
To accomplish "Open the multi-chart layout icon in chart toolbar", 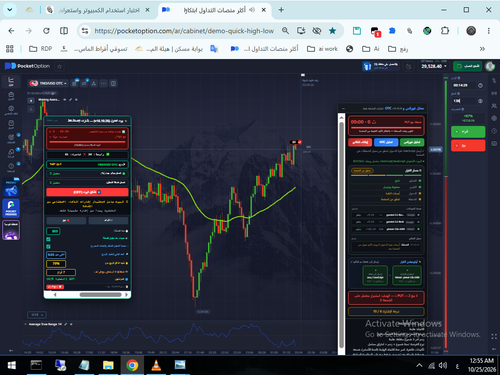I will pos(113,83).
